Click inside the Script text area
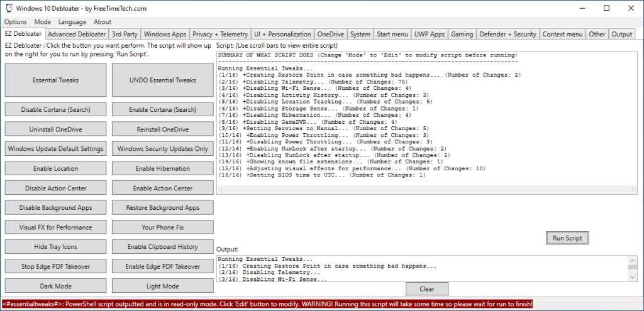 427,123
